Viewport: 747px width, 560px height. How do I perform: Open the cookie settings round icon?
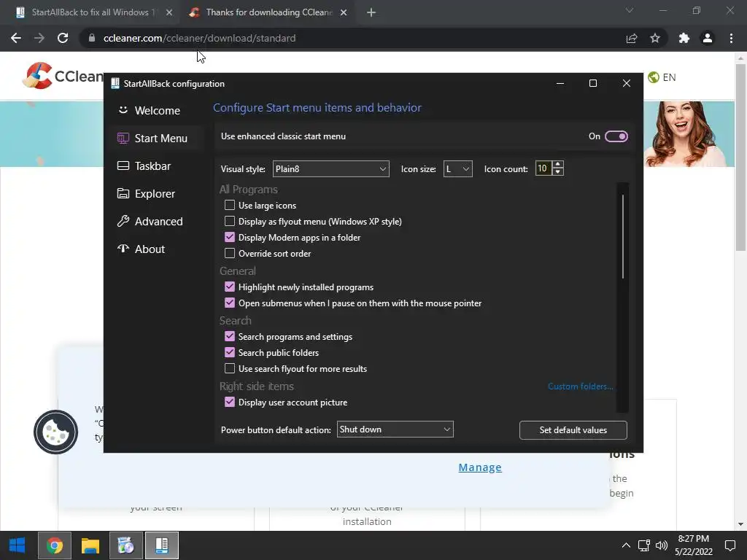tap(55, 432)
